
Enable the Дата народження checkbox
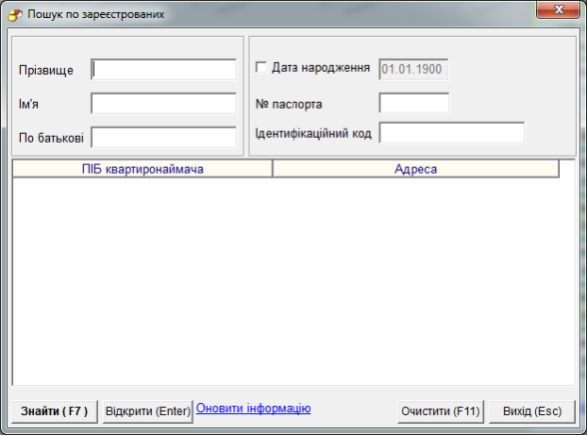point(261,67)
